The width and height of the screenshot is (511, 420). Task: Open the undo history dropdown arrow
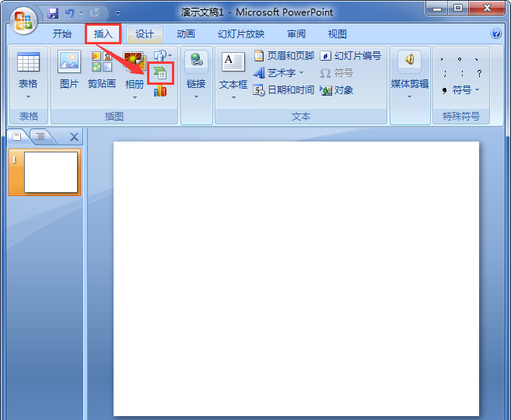click(x=81, y=13)
